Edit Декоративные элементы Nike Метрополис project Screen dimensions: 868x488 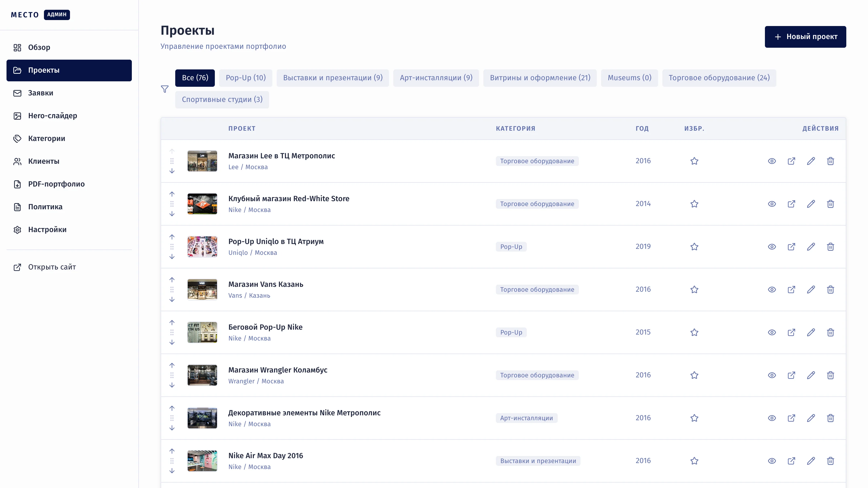point(811,418)
